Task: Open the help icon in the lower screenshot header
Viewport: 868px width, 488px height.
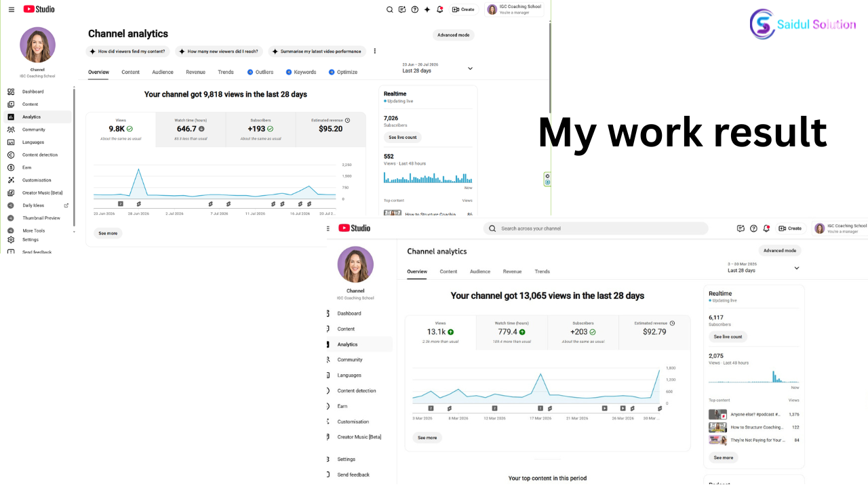Action: [x=753, y=228]
